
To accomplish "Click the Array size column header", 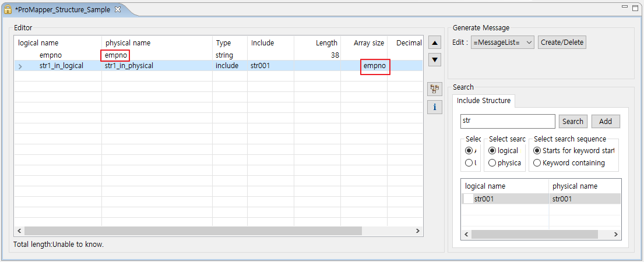I will point(369,43).
